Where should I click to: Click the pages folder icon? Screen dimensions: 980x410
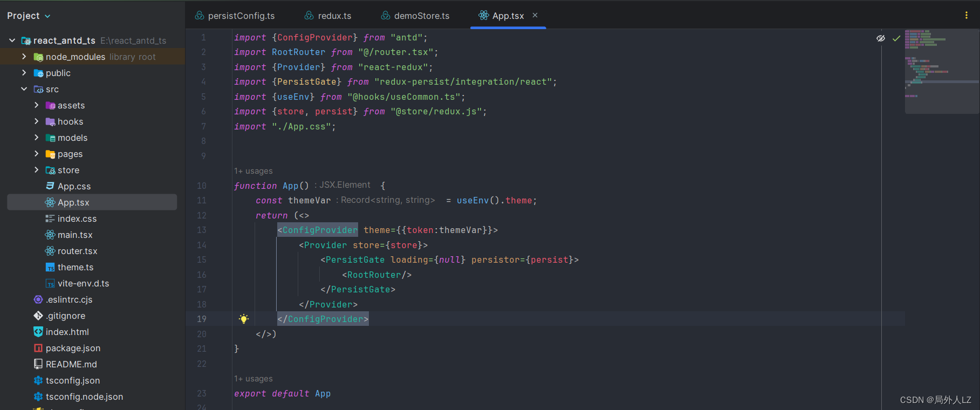(x=50, y=154)
